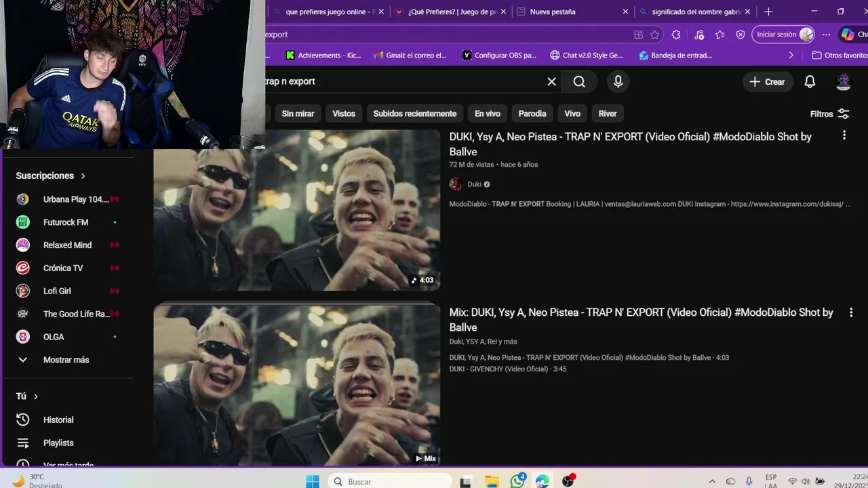Start voice search with microphone
868x488 pixels.
click(x=618, y=81)
